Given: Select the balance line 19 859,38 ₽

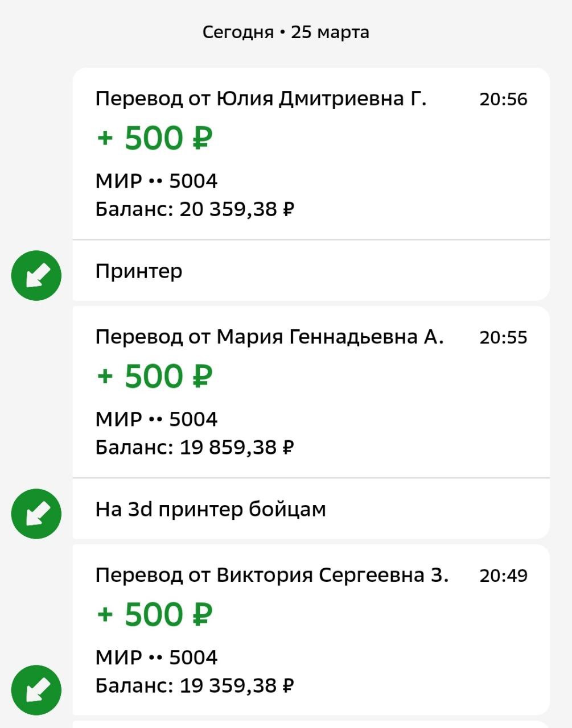Looking at the screenshot, I should tap(195, 448).
